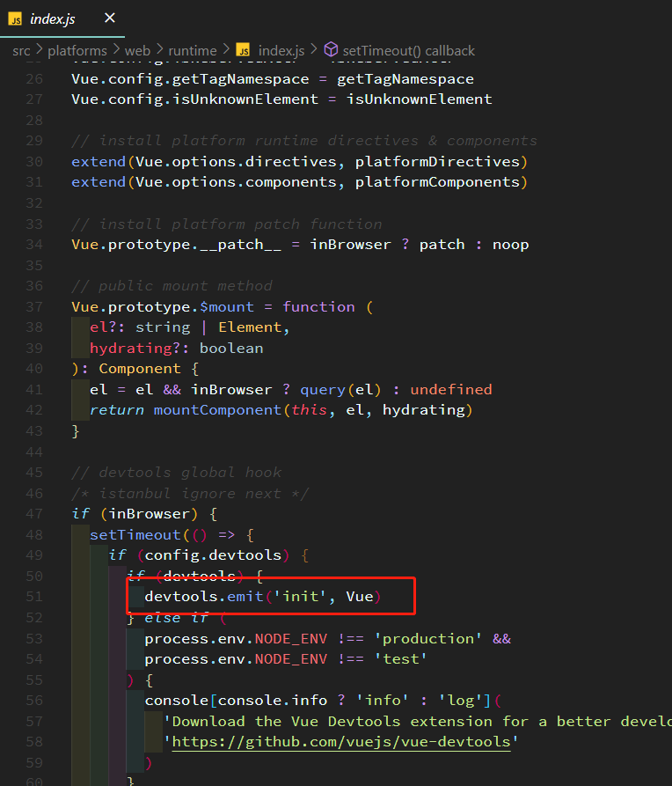Click the 'test' string on line 54

[x=400, y=659]
